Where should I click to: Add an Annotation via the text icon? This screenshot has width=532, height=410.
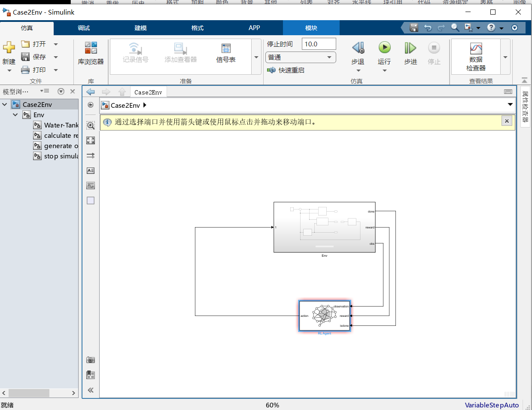pyautogui.click(x=91, y=170)
